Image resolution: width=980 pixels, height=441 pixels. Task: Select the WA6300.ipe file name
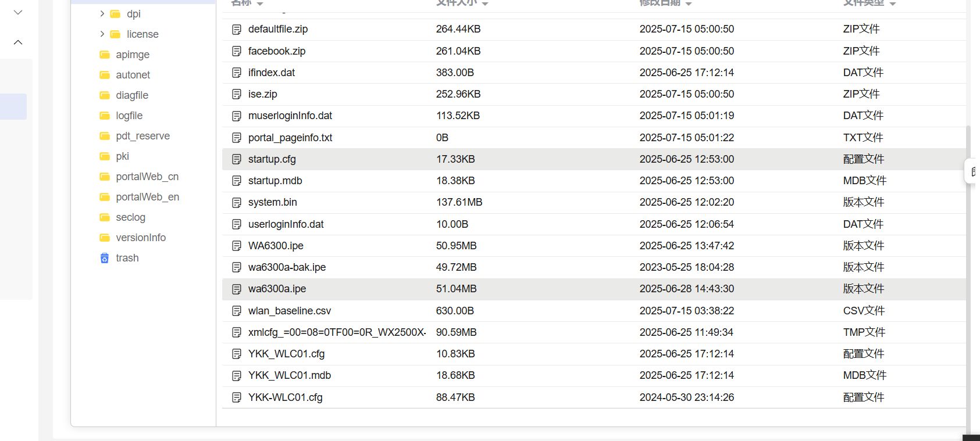click(276, 246)
